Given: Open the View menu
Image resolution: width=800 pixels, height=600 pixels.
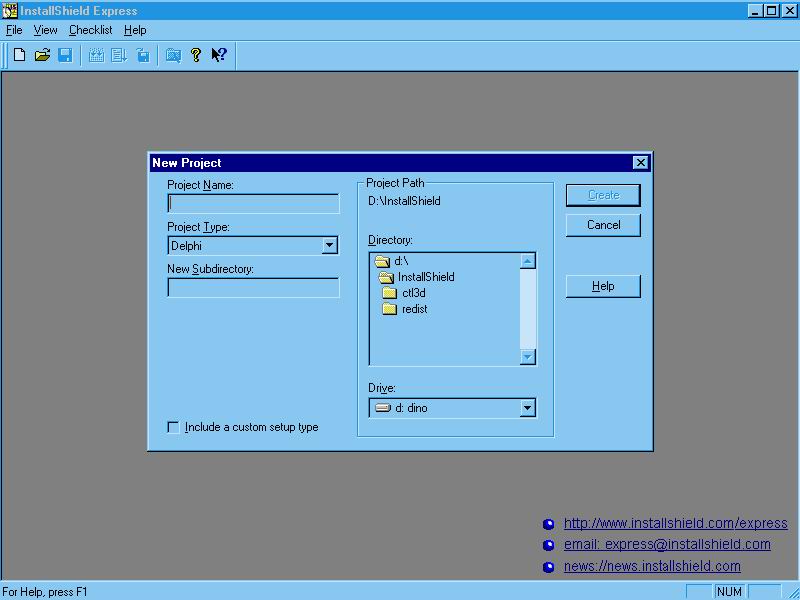Looking at the screenshot, I should tap(45, 30).
